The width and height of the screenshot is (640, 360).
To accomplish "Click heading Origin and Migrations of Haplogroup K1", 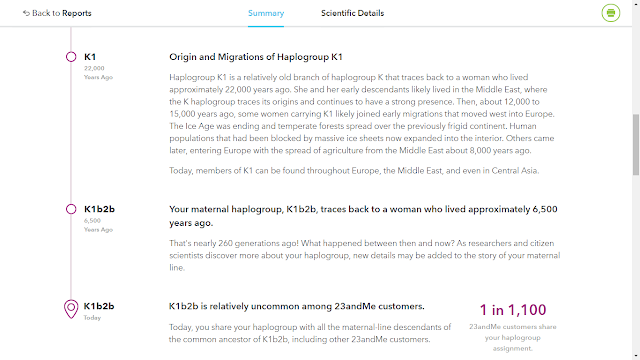I will (256, 57).
